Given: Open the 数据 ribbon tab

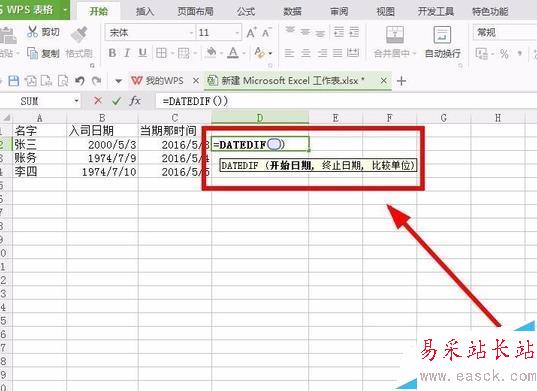Looking at the screenshot, I should [293, 12].
